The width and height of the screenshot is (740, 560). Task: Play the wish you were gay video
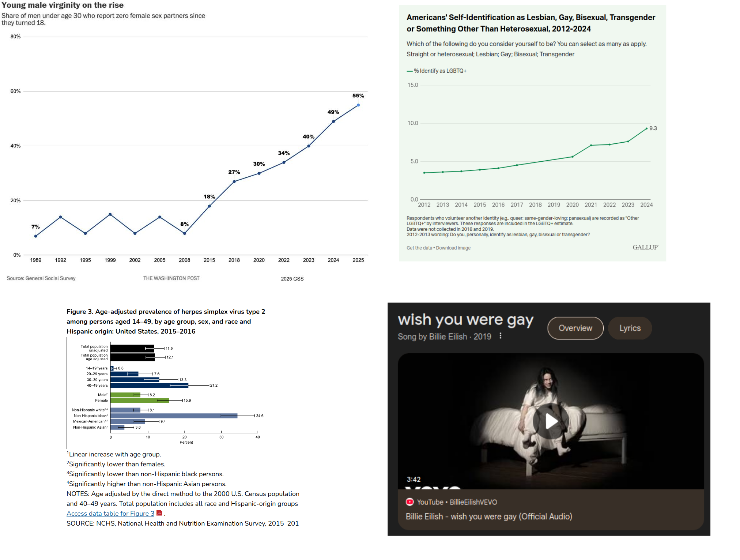point(551,421)
